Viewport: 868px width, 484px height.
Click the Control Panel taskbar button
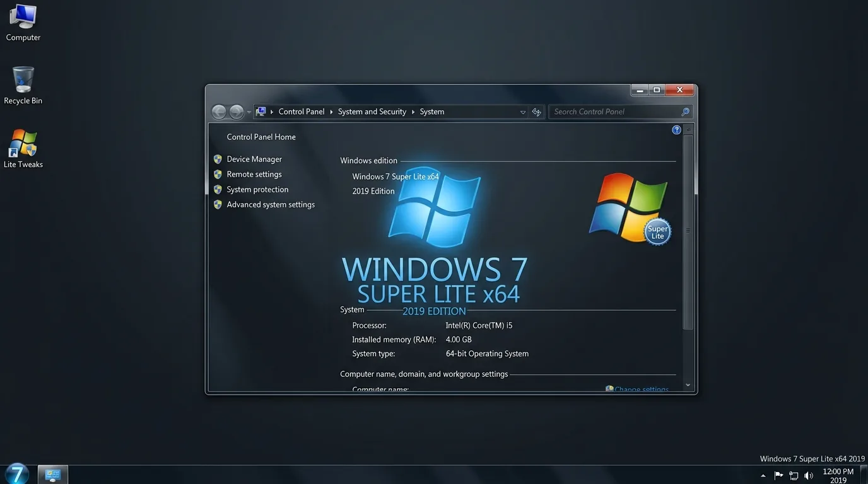pos(53,475)
